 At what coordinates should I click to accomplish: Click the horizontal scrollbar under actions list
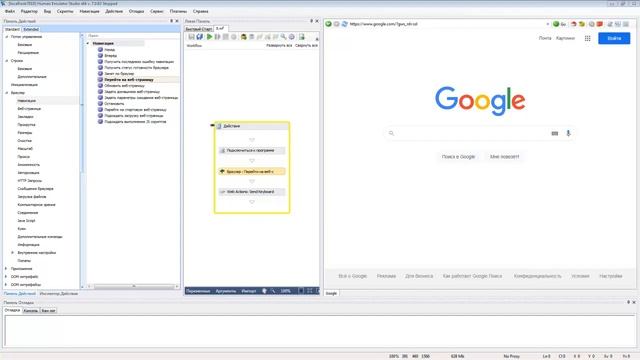click(x=133, y=286)
